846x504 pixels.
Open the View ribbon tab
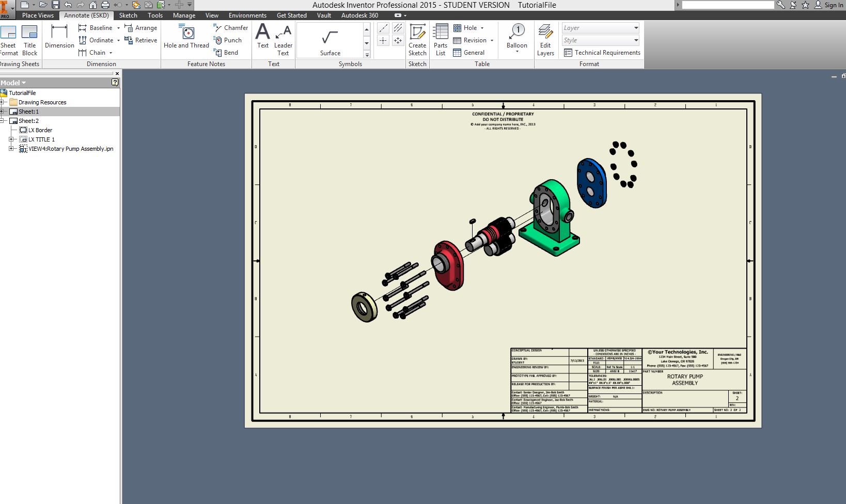coord(212,15)
